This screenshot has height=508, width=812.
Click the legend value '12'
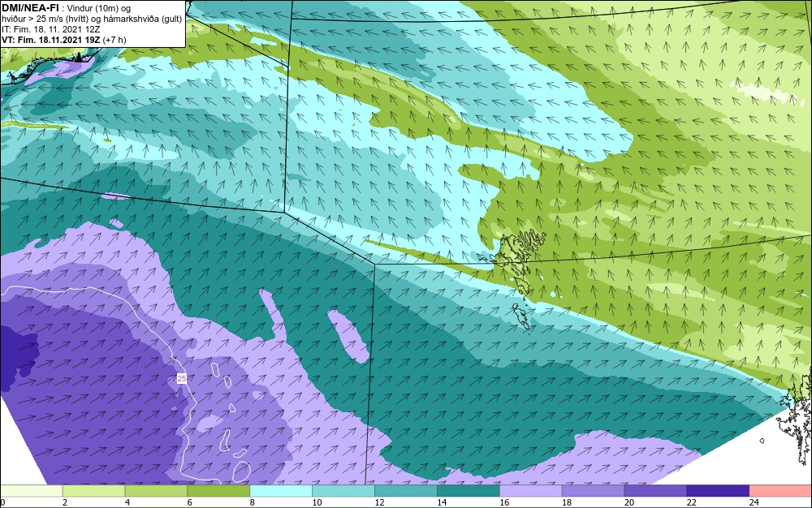click(379, 502)
